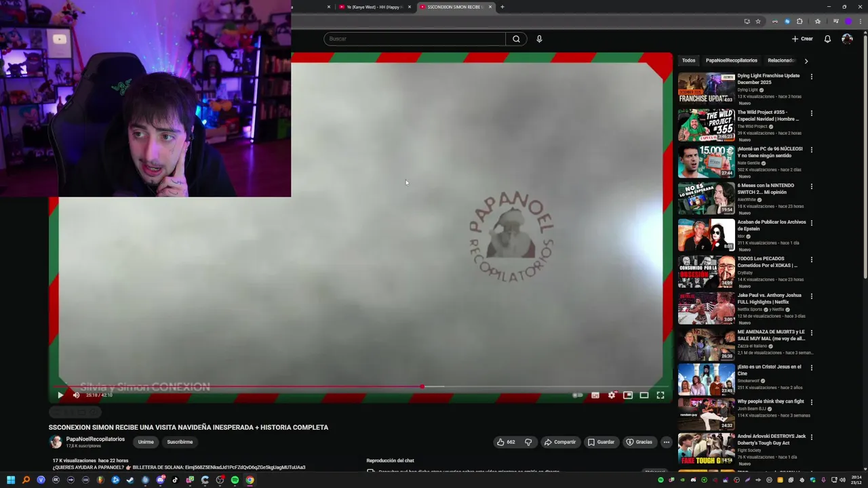868x488 pixels.
Task: Open the account avatar menu
Action: [x=847, y=39]
